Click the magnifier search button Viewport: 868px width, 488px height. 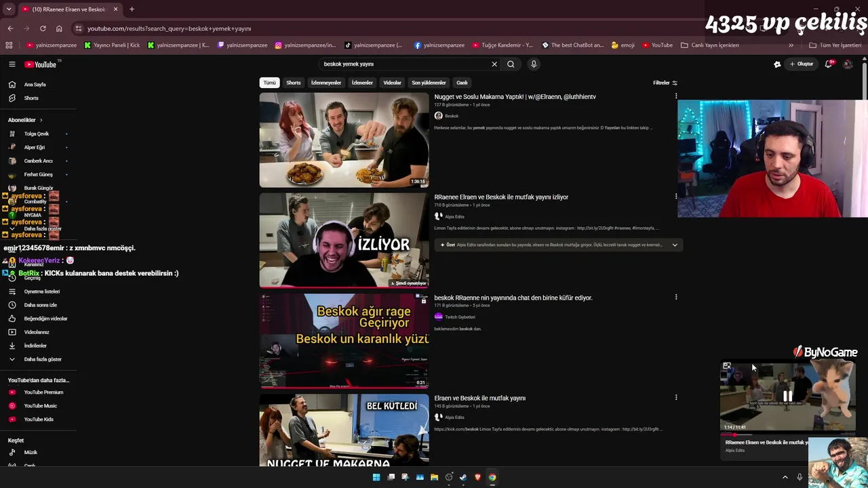tap(511, 64)
